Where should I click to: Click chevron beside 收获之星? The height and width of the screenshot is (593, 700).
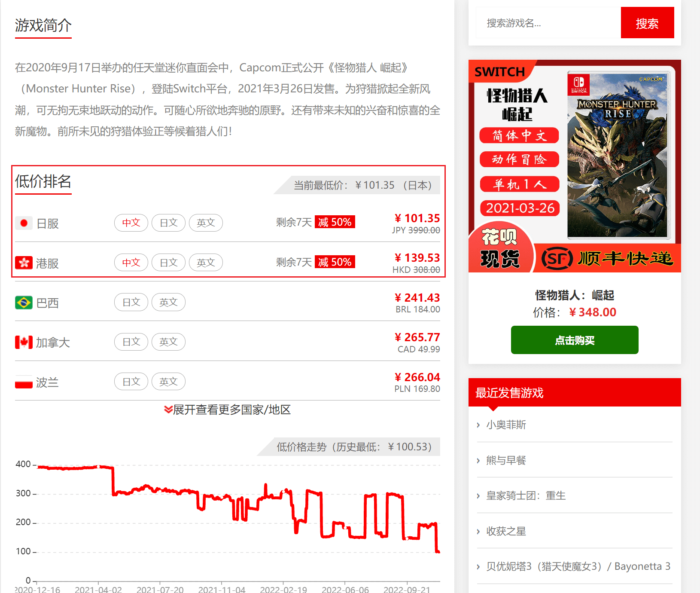click(478, 532)
